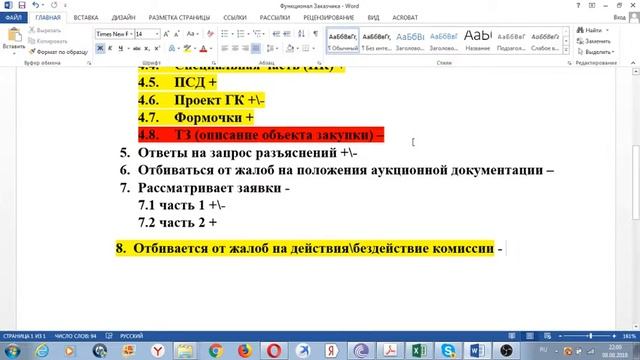Switch to the ССЫЛКИ (References) tab
Viewport: 640px width, 360px height.
tap(235, 18)
